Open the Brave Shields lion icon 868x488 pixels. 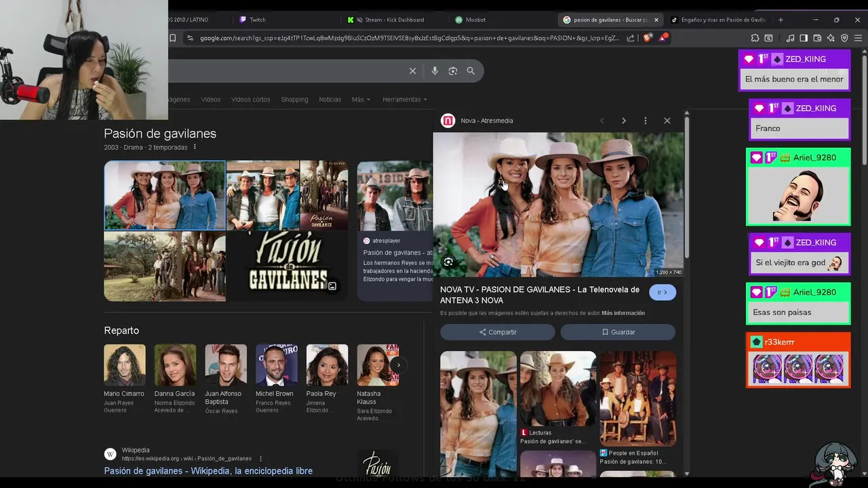pos(647,38)
